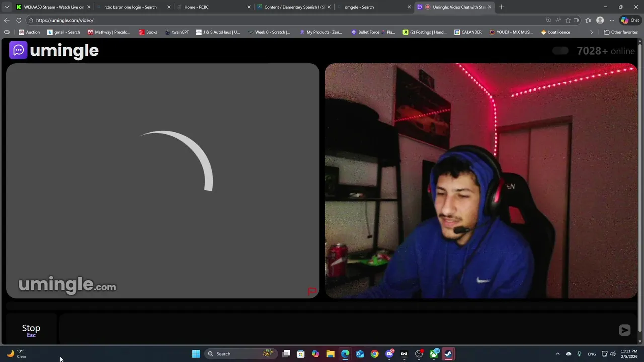Open Outlook from taskbar
Viewport: 644px width, 362px height.
[x=360, y=354]
